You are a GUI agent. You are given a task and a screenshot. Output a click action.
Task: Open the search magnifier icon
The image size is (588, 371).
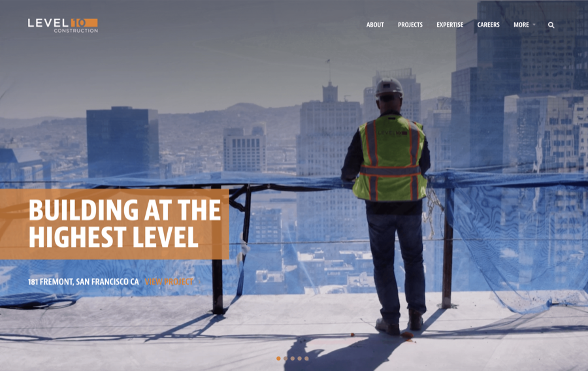pyautogui.click(x=551, y=25)
